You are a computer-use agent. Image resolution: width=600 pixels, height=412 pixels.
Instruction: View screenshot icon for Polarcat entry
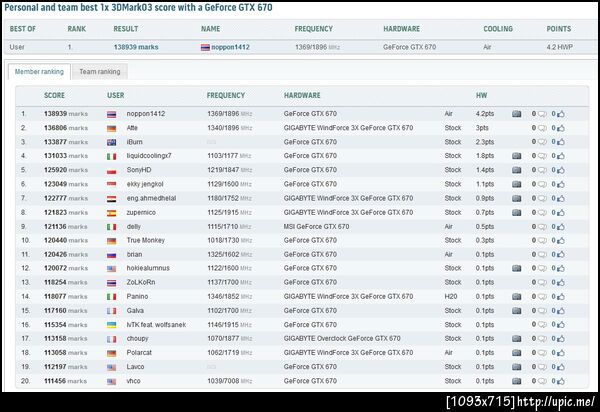tap(516, 353)
